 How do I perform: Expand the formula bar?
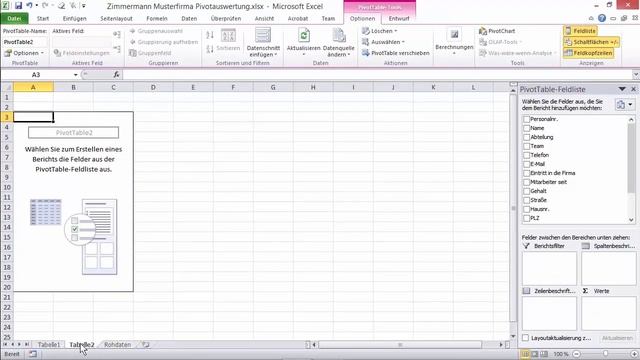[636, 75]
